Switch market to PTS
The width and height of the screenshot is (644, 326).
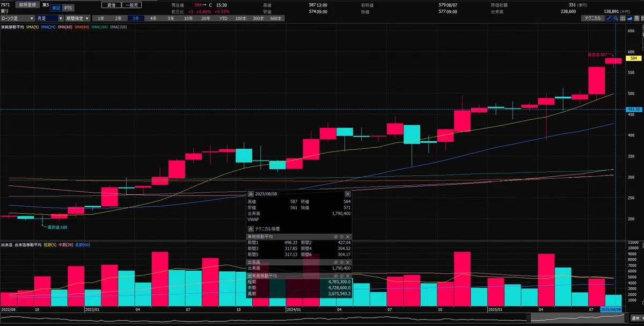[x=68, y=8]
